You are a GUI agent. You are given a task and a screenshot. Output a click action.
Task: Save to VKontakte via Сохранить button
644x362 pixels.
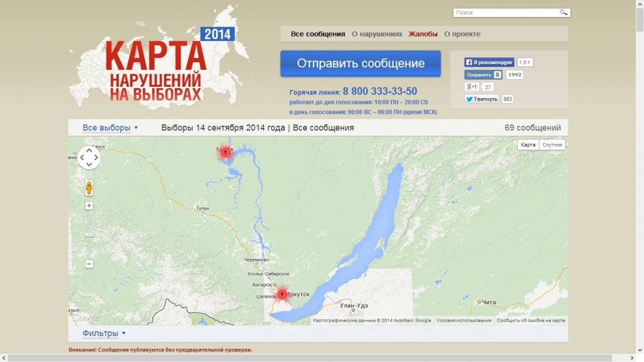[484, 75]
